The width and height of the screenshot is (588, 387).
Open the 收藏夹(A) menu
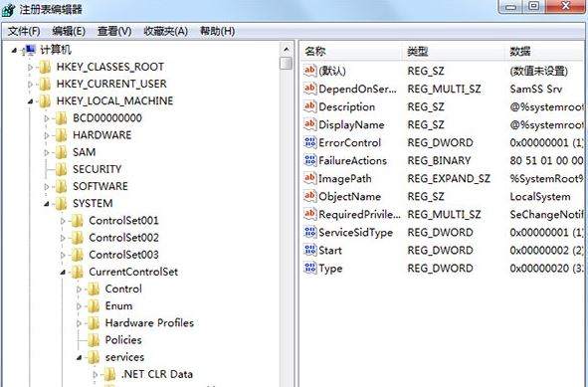click(165, 31)
